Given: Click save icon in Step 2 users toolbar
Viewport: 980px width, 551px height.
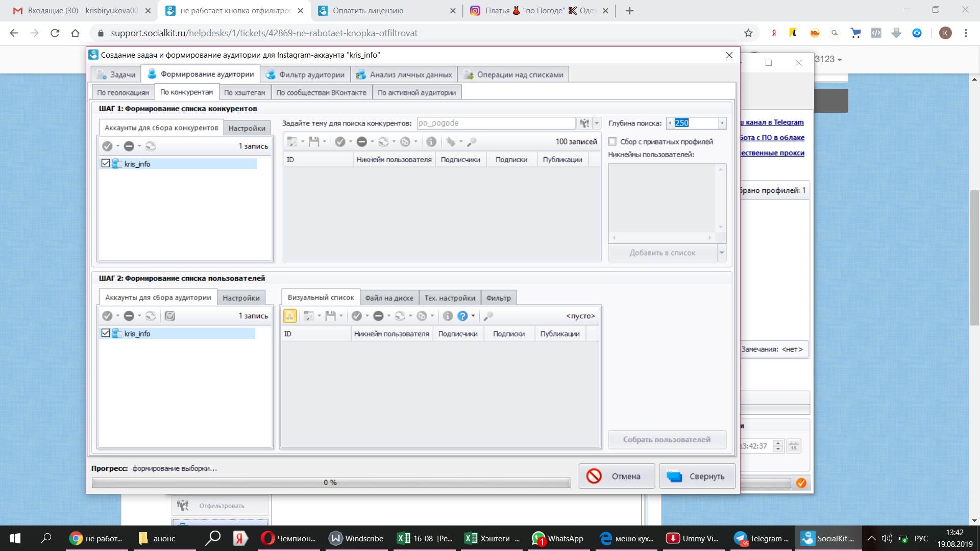Looking at the screenshot, I should click(330, 316).
